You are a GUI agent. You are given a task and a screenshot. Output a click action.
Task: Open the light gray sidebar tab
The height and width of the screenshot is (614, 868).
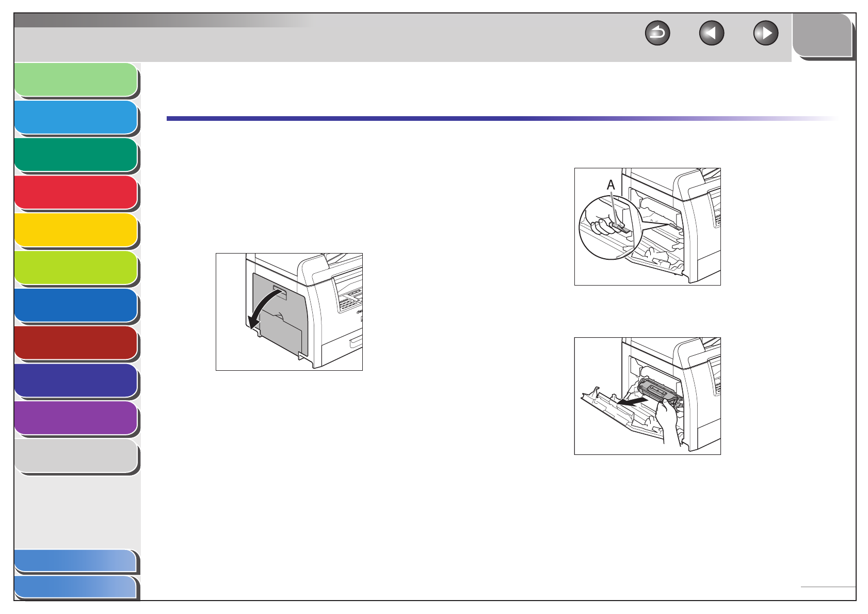(76, 456)
